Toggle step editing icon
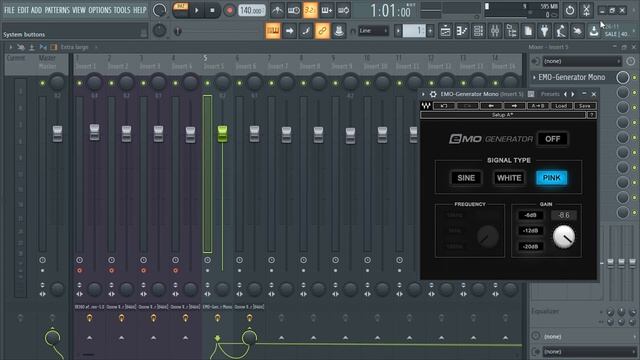This screenshot has width=640, height=360. pyautogui.click(x=306, y=31)
